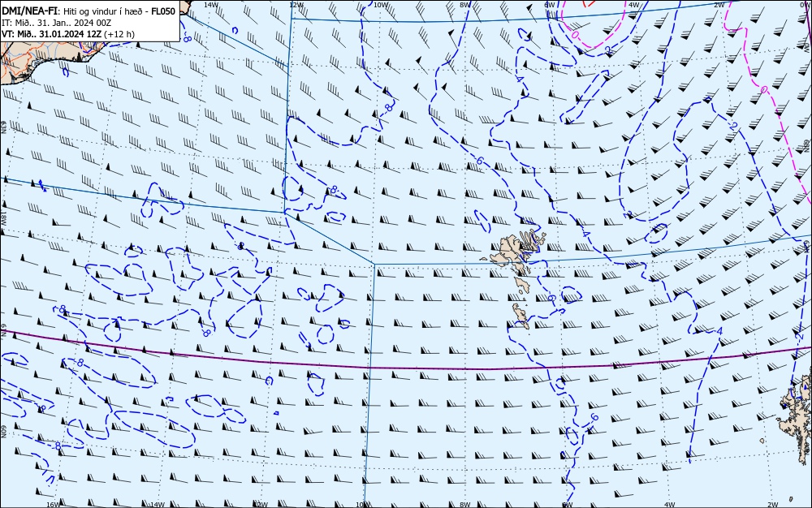Click the 60N latitude label
This screenshot has width=812, height=508.
point(3,432)
